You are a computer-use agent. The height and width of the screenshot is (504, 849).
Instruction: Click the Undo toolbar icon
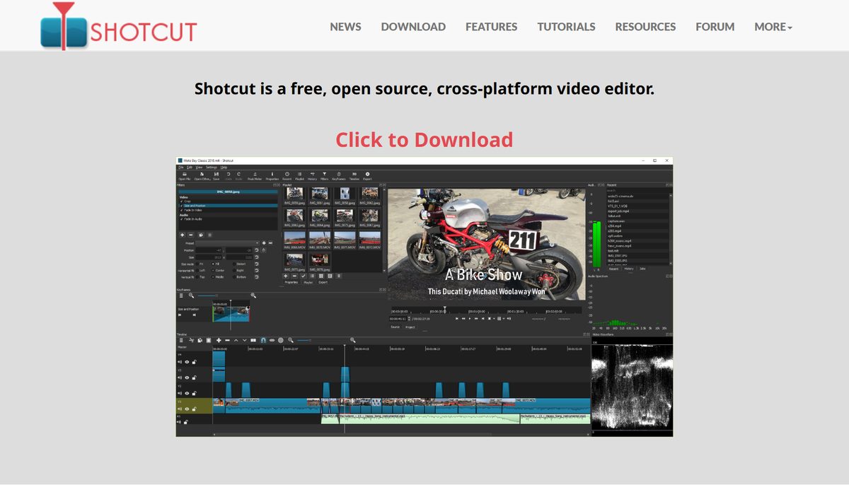(x=228, y=174)
